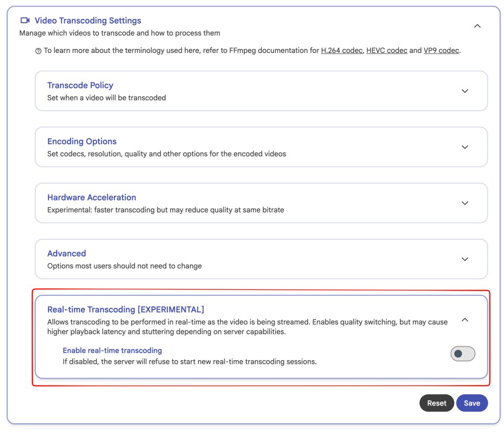Open the HEVC codec documentation link

(387, 51)
